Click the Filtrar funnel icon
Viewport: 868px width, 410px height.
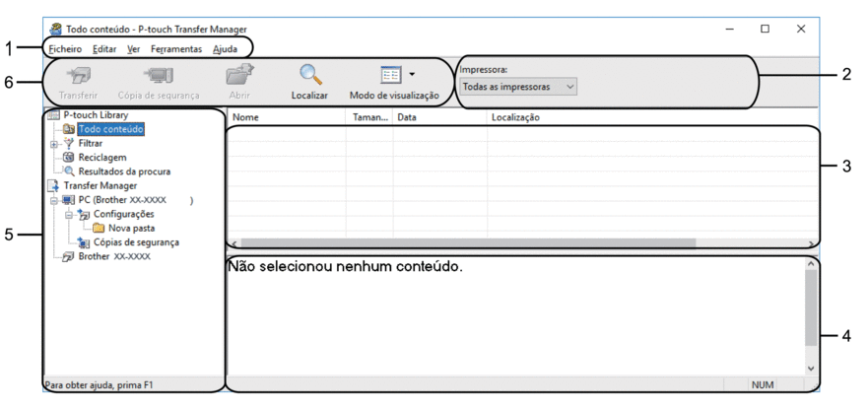tap(70, 144)
